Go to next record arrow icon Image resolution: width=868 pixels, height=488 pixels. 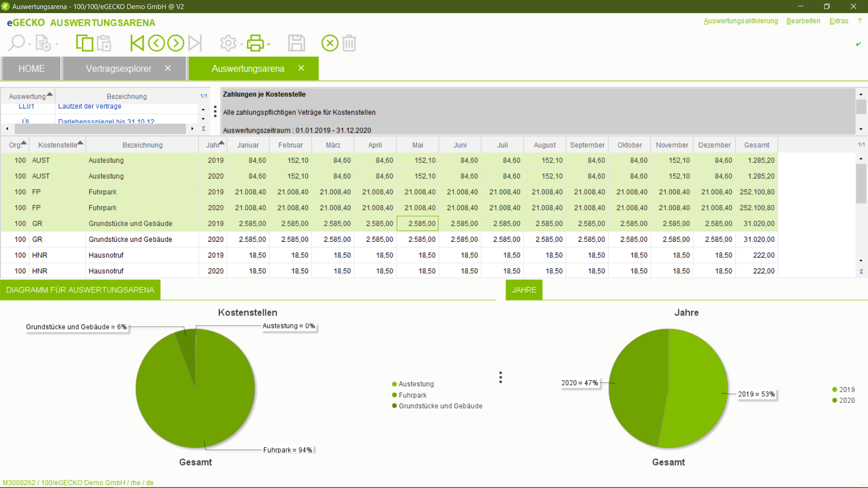[x=175, y=43]
